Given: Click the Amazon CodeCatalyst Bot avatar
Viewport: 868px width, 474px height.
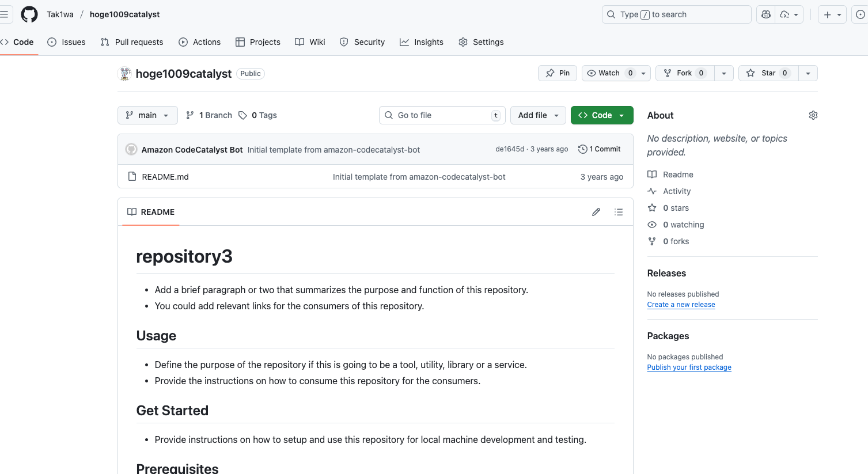Looking at the screenshot, I should click(x=131, y=150).
